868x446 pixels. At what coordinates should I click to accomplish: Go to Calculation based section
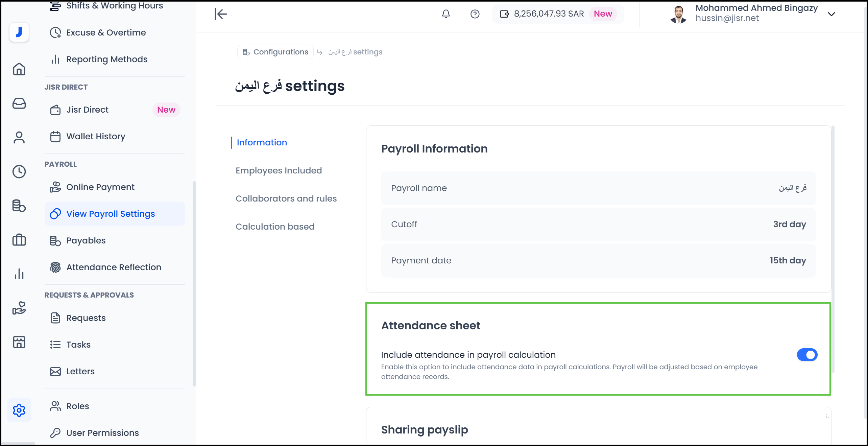275,227
